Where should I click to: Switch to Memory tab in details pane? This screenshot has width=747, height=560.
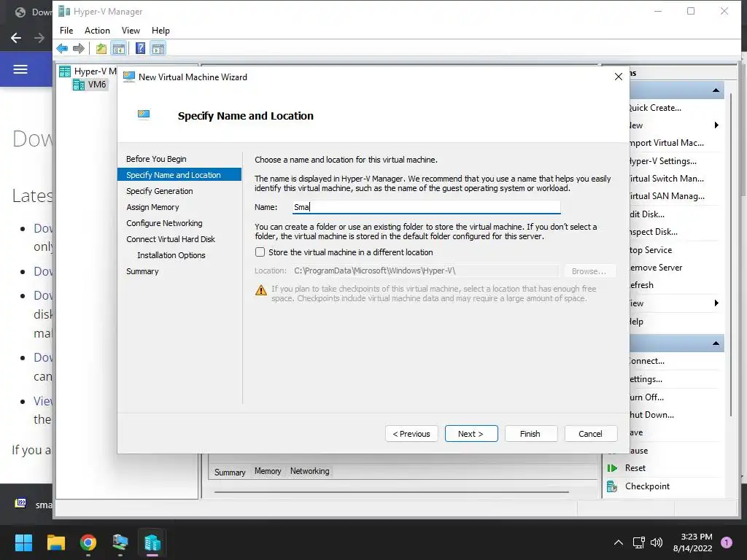pos(268,471)
